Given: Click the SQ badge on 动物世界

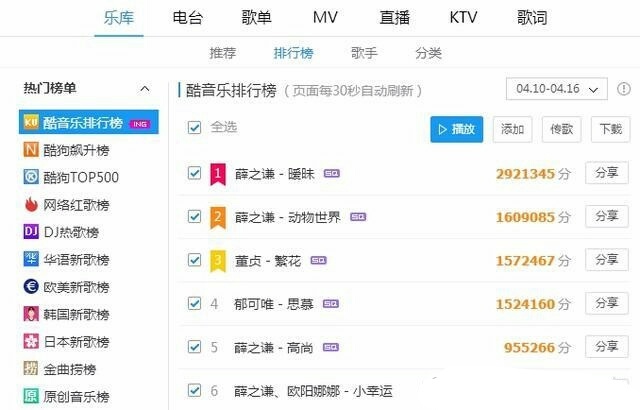Looking at the screenshot, I should [358, 217].
